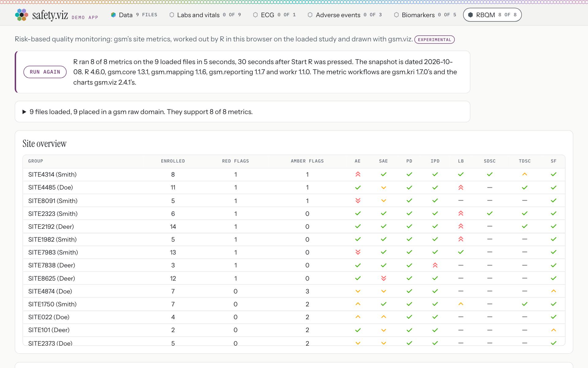Click the amber TDSC flag for SITE4314
588x368 pixels.
coord(525,174)
